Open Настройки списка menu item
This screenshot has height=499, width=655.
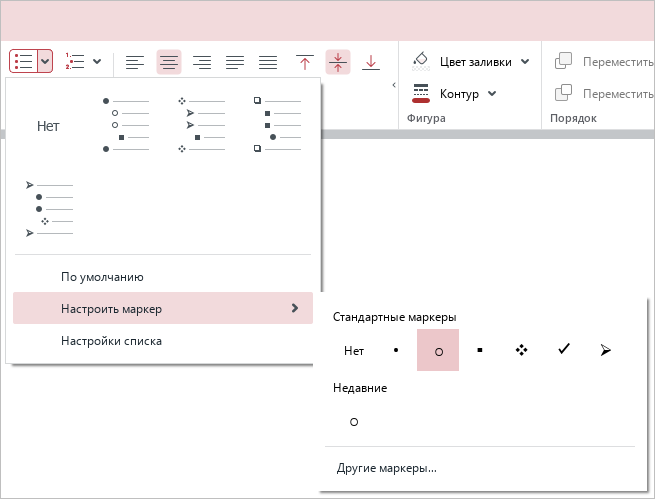[111, 340]
